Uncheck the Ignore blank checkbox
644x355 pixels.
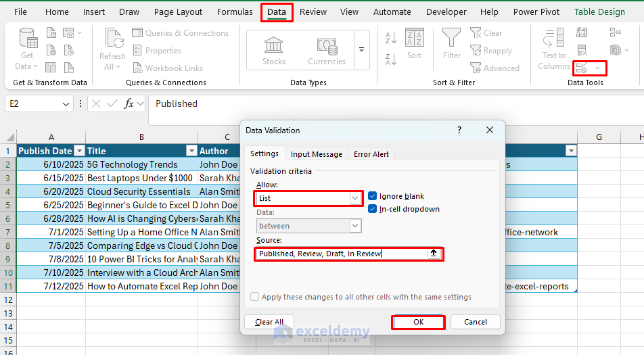372,196
